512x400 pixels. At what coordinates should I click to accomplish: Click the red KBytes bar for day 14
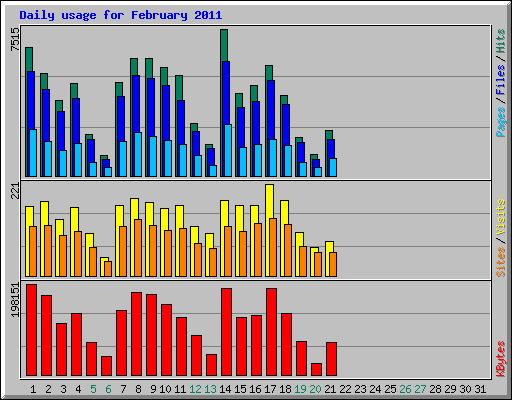[x=226, y=332]
